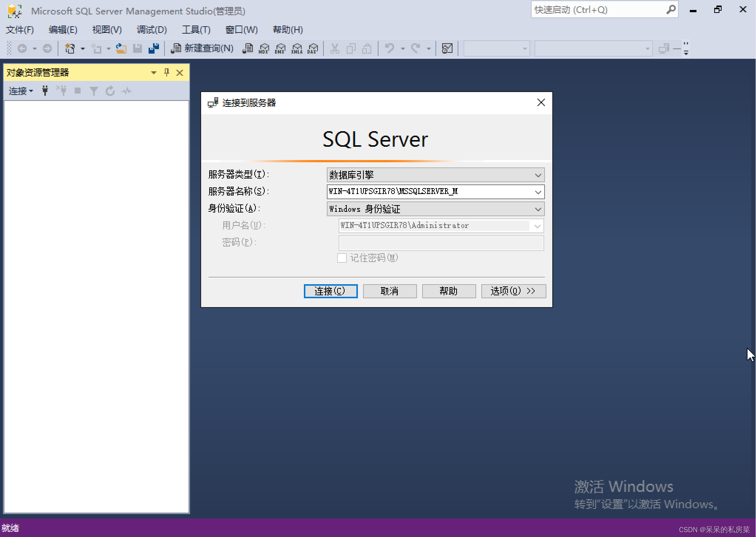This screenshot has height=537, width=756.
Task: Close the Connect to Server dialog
Action: tap(541, 103)
